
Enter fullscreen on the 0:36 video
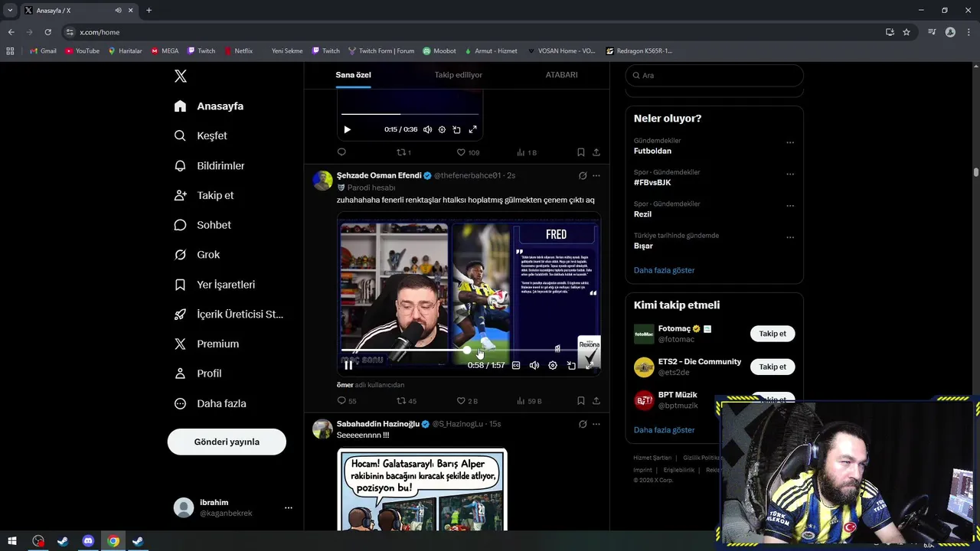[472, 130]
